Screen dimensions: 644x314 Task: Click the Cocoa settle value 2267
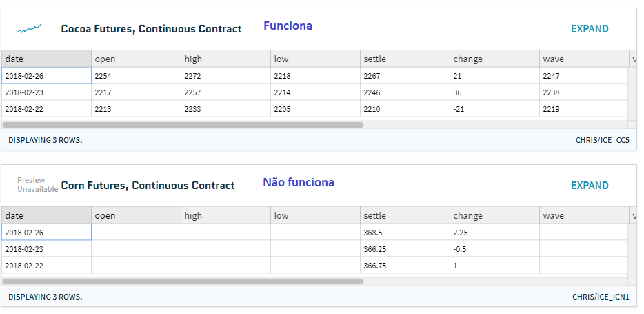click(405, 76)
